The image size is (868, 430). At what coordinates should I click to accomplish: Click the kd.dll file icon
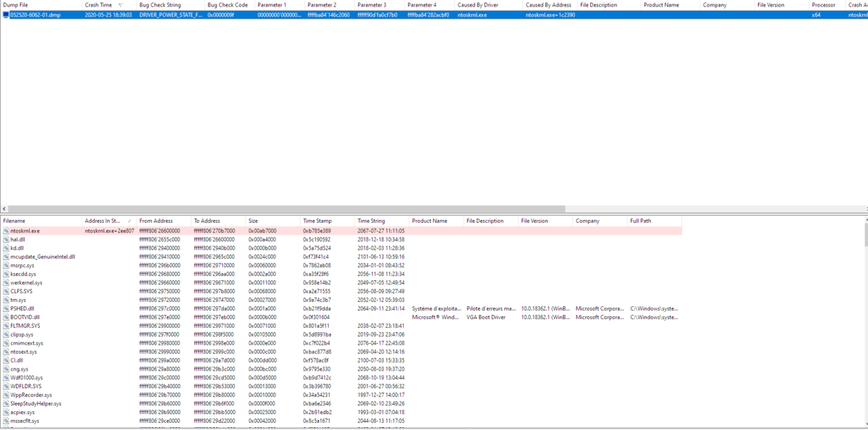pyautogui.click(x=6, y=248)
